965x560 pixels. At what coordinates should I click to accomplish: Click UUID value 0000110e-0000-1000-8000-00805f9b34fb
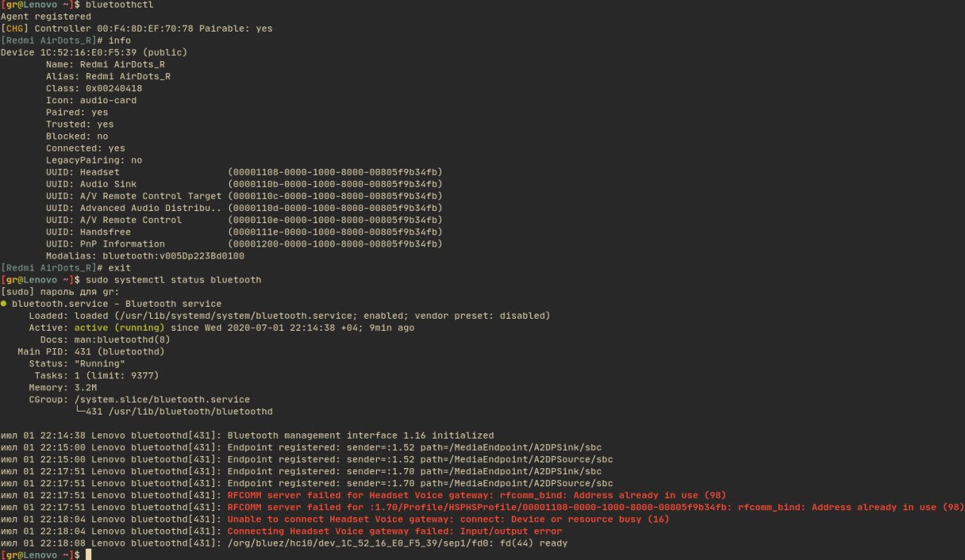click(335, 220)
